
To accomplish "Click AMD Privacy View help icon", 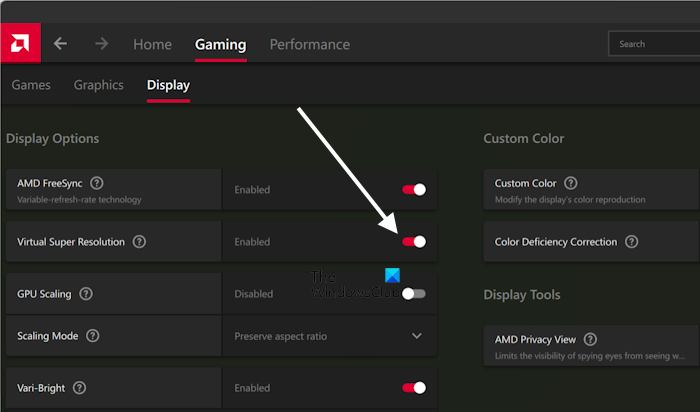I will [x=590, y=339].
